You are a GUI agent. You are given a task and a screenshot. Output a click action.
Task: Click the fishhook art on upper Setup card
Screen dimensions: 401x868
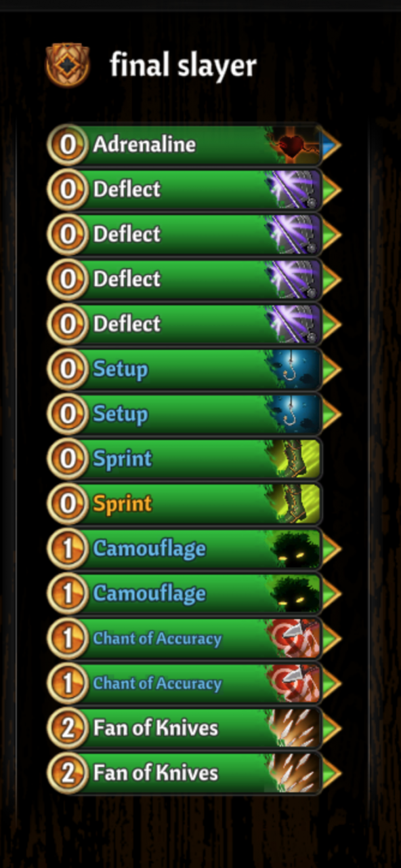point(293,370)
